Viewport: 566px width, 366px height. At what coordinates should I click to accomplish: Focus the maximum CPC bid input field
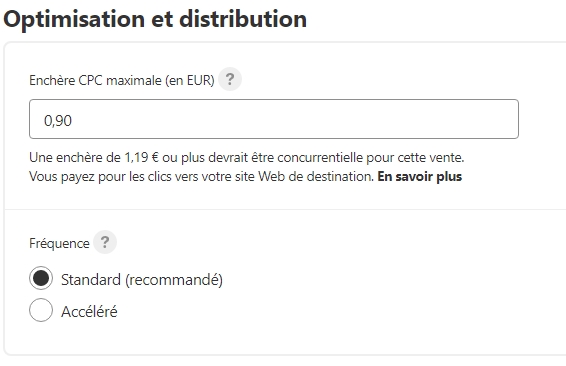[274, 119]
